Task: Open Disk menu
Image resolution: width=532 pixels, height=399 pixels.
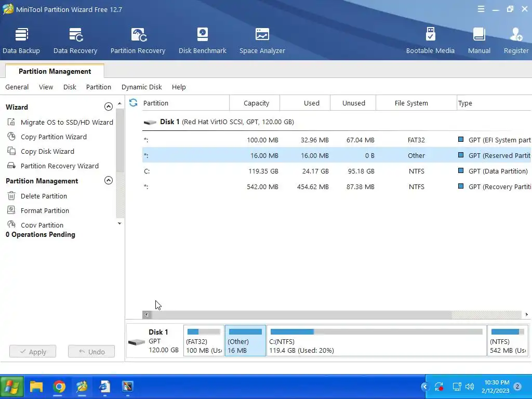Action: [x=70, y=87]
